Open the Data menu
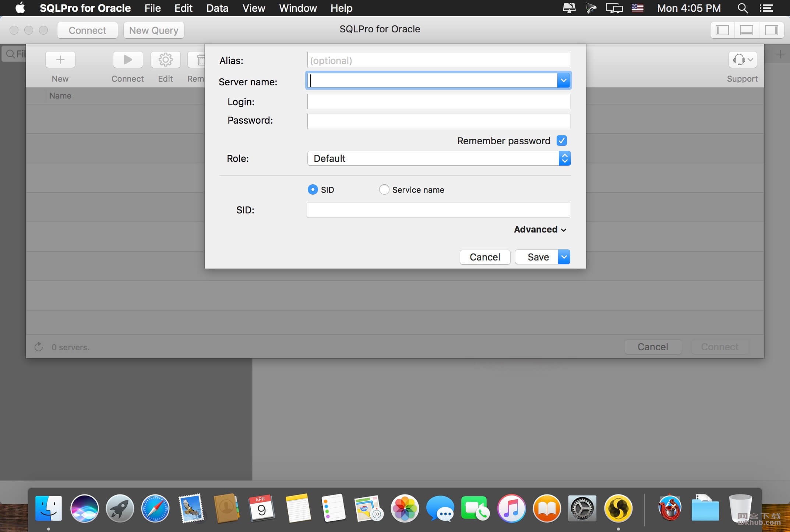 [x=217, y=8]
